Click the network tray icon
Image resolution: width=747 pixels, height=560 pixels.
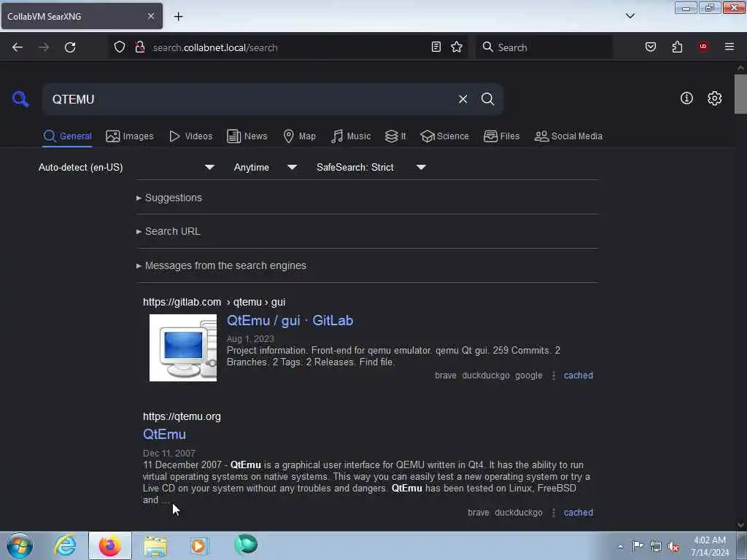(656, 547)
